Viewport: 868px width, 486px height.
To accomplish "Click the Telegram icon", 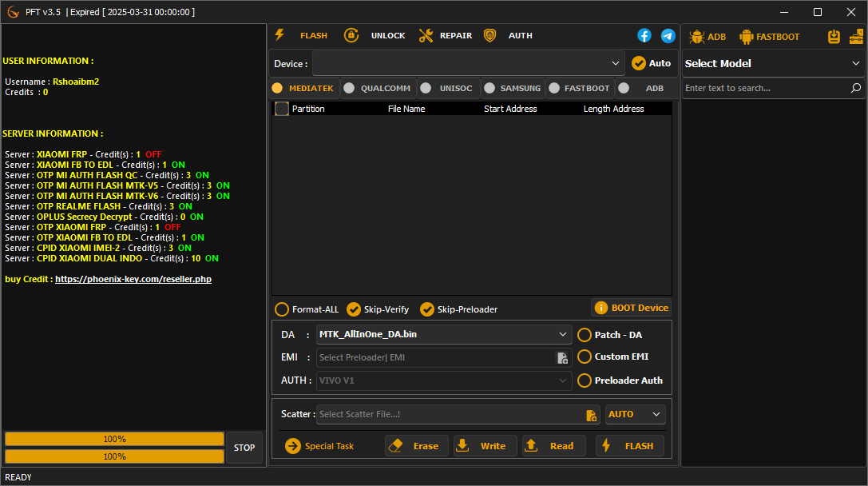I will [668, 35].
